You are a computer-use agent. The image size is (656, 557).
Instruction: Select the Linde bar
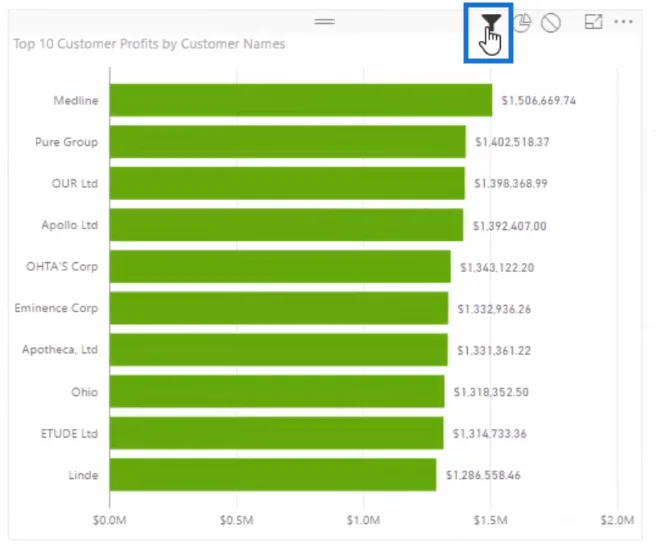click(x=273, y=475)
